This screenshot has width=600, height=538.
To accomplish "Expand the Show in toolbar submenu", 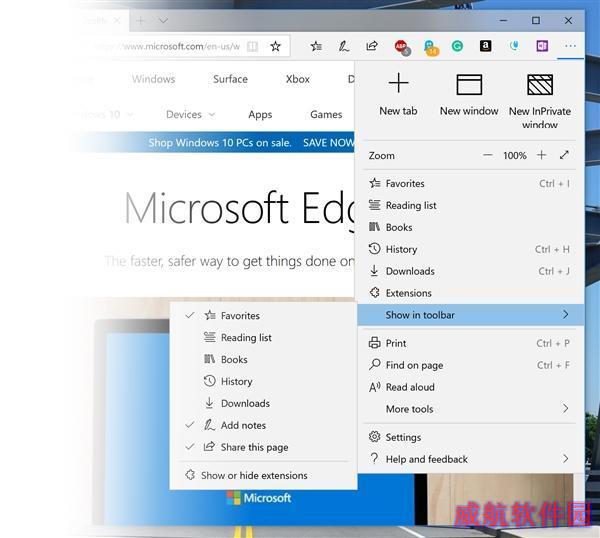I will pyautogui.click(x=470, y=315).
